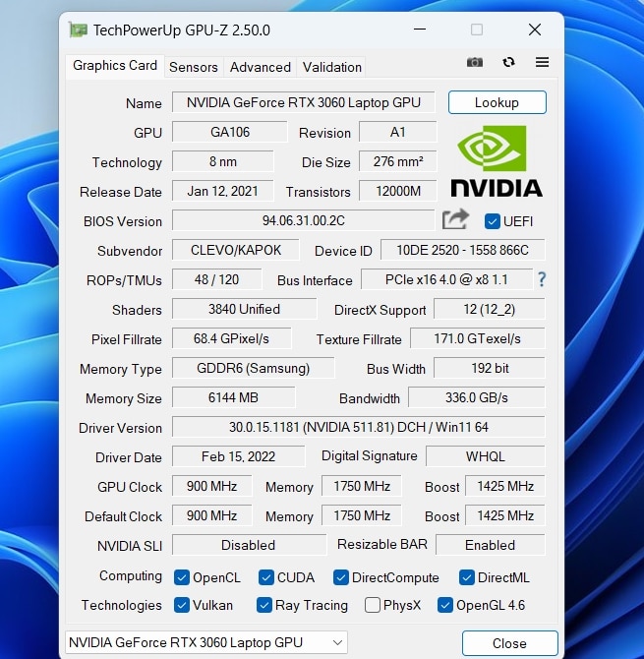Click the Driver Version text field
Image resolution: width=644 pixels, height=659 pixels.
click(358, 427)
